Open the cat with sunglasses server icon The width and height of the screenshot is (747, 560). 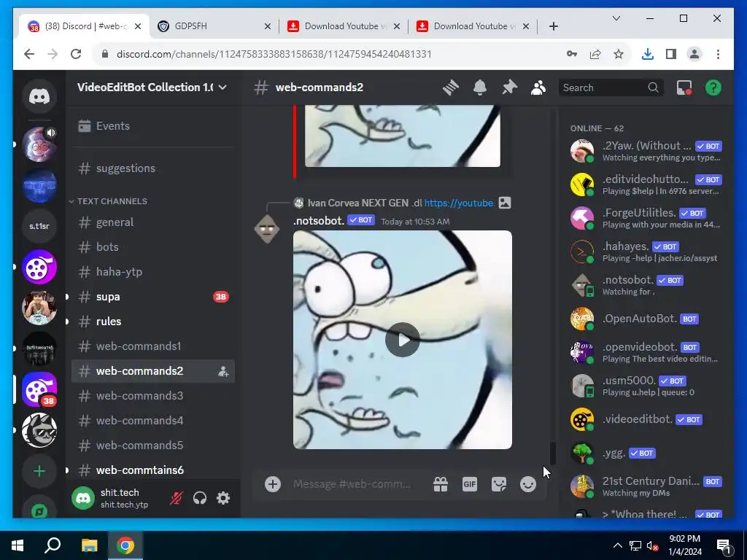click(39, 430)
